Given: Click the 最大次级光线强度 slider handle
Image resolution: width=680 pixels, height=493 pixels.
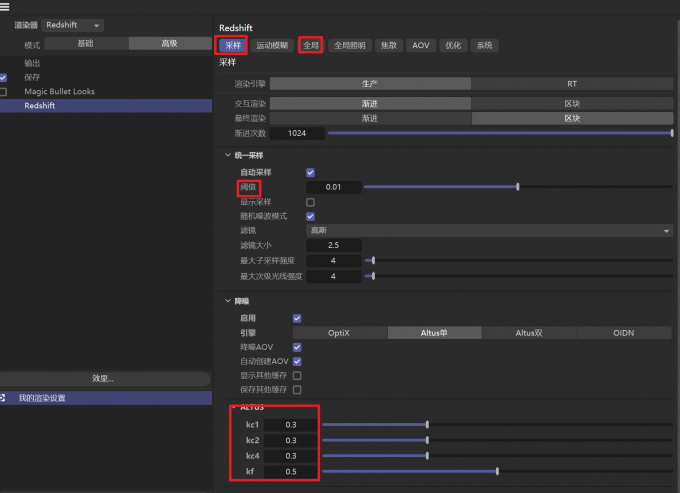Looking at the screenshot, I should tap(373, 276).
